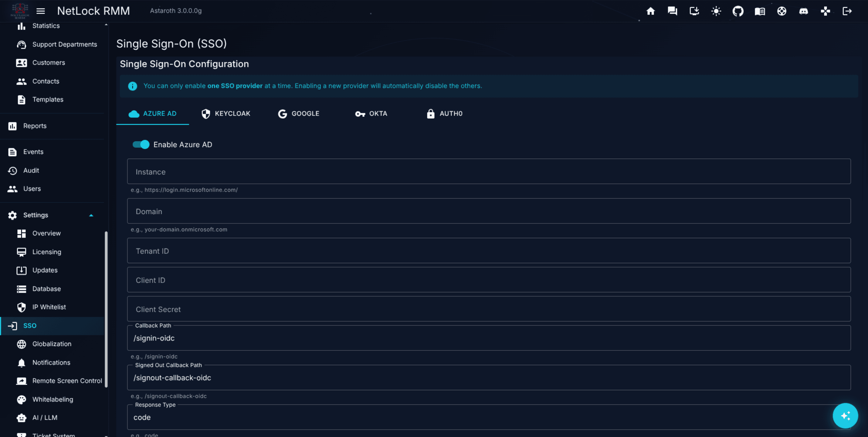Go to the home dashboard icon
The image size is (868, 437).
(650, 11)
